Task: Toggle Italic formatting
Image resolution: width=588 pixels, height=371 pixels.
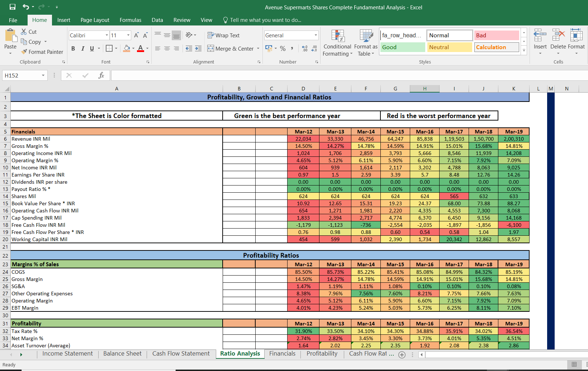Action: tap(82, 48)
